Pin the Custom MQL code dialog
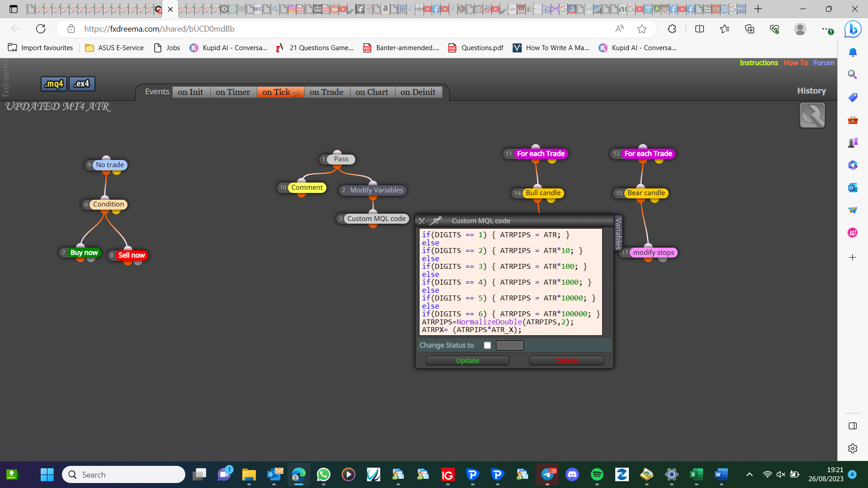Screen dimensions: 868x488 coord(436,221)
